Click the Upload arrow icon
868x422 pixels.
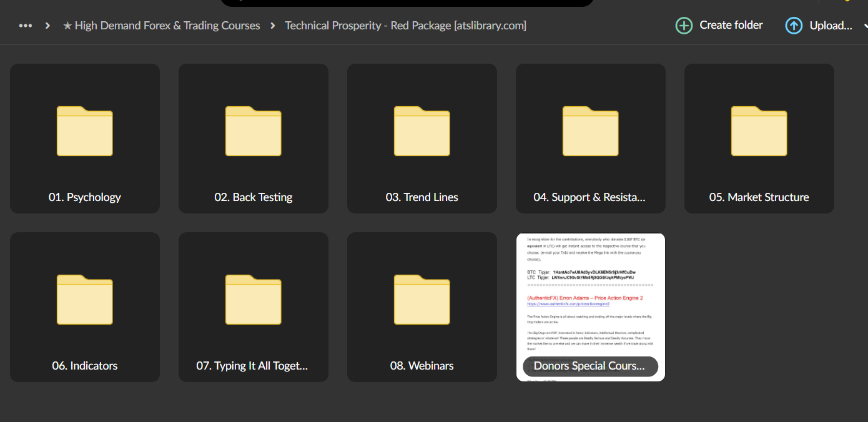794,26
